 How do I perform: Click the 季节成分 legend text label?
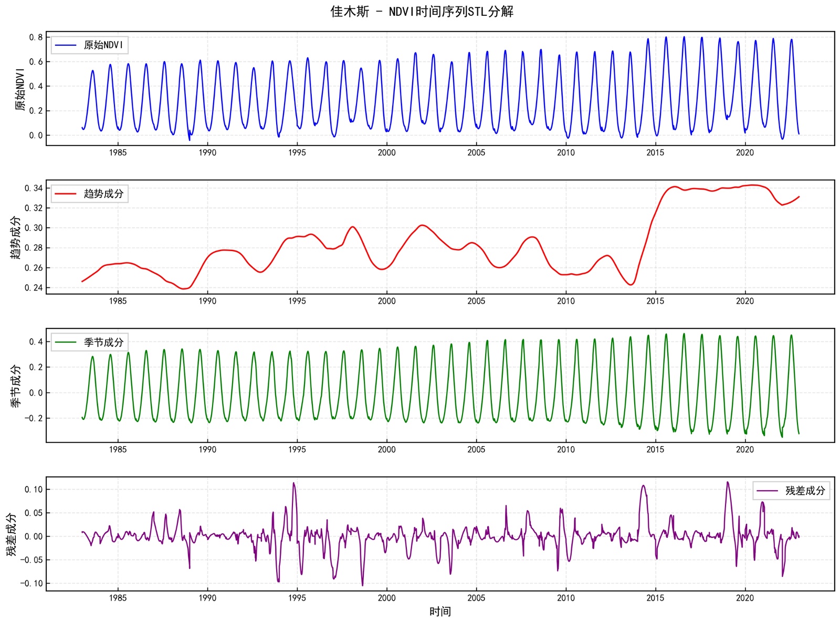click(103, 343)
